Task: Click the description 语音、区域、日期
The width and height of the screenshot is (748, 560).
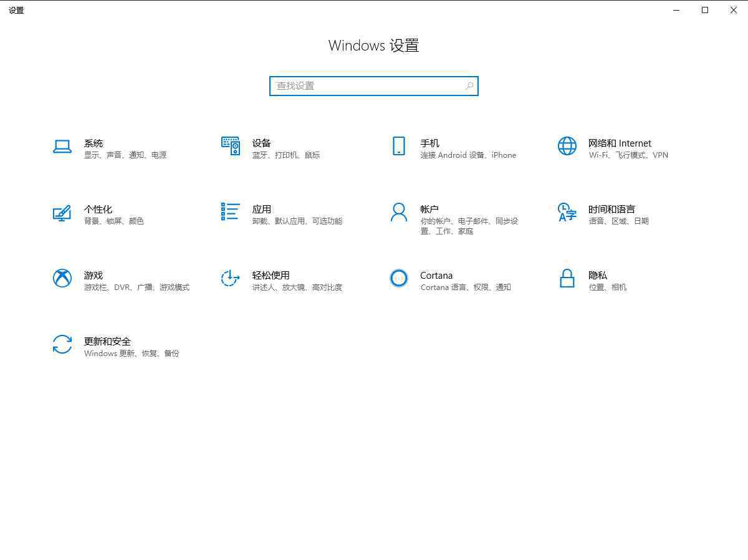Action: (619, 221)
